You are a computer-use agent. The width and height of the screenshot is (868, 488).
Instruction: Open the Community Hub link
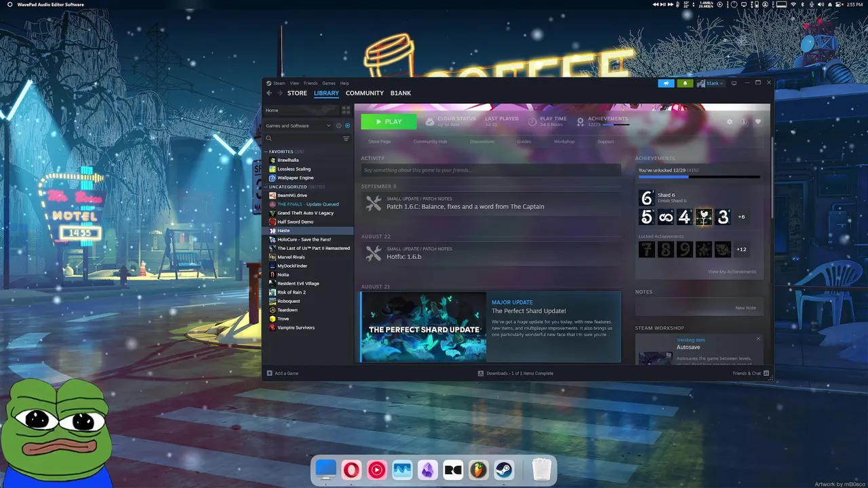(430, 142)
